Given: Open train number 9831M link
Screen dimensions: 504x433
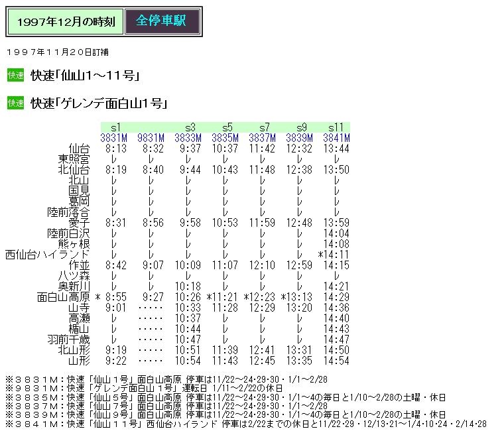Looking at the screenshot, I should click(x=151, y=138).
